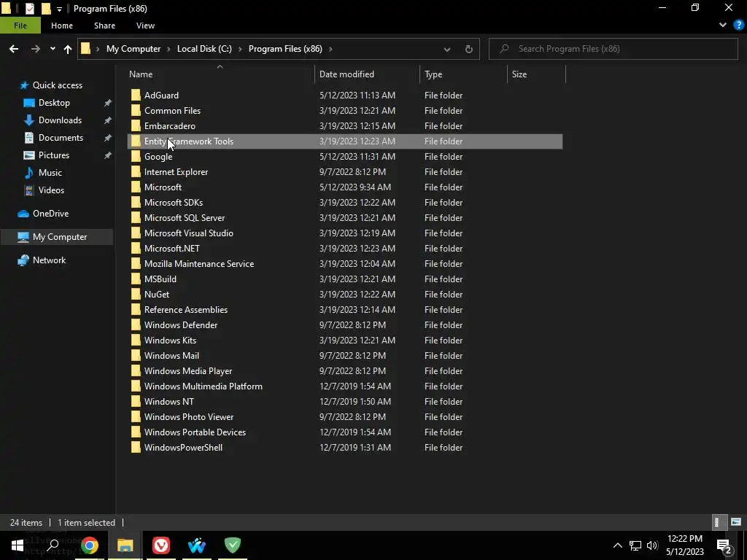Switch to details view in status bar

coord(718,522)
